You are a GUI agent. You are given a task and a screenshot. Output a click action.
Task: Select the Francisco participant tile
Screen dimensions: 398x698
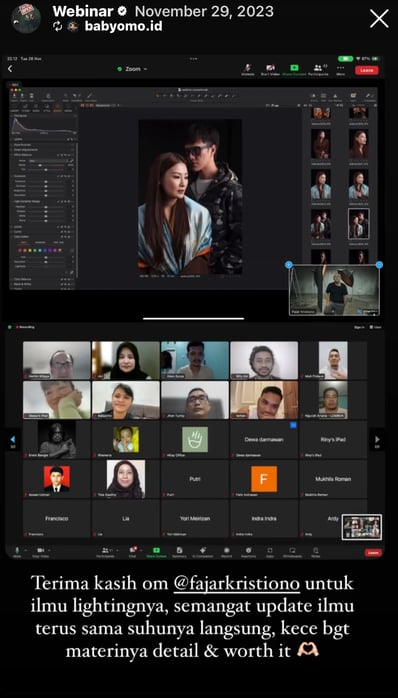[57, 518]
